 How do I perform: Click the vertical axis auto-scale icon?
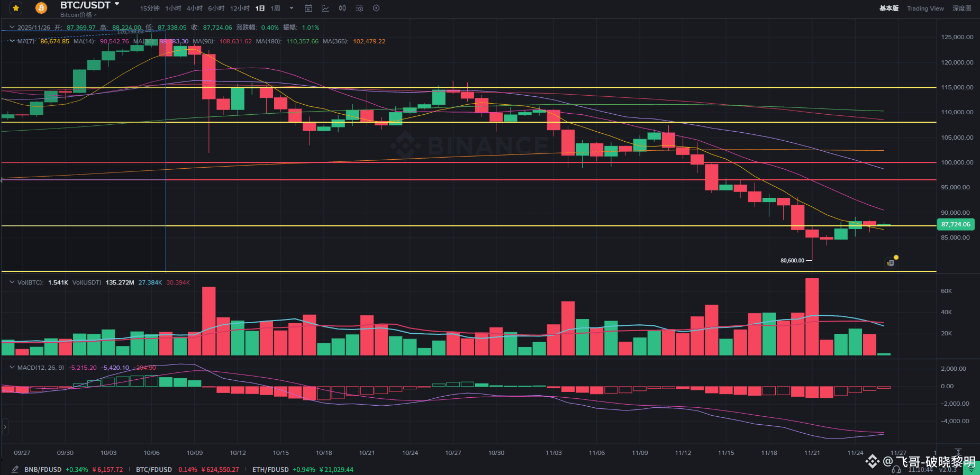[958, 453]
